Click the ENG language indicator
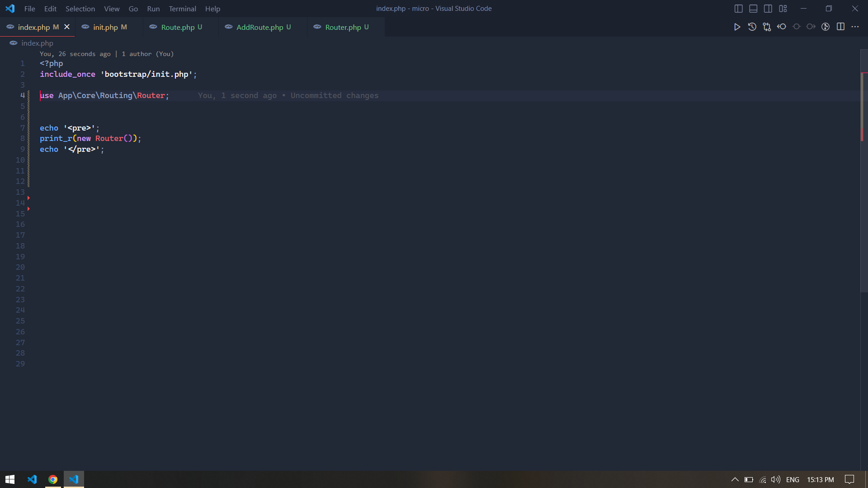868x488 pixels. point(793,480)
